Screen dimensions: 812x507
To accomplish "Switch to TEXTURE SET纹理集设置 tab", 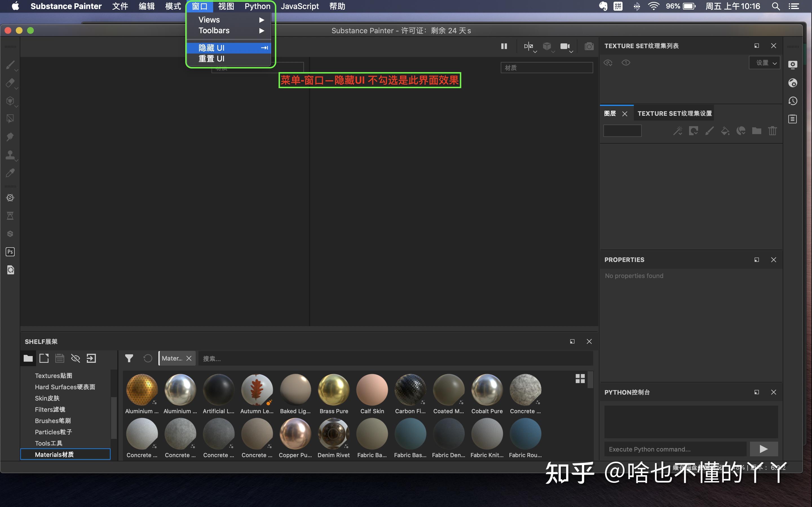I will point(674,113).
